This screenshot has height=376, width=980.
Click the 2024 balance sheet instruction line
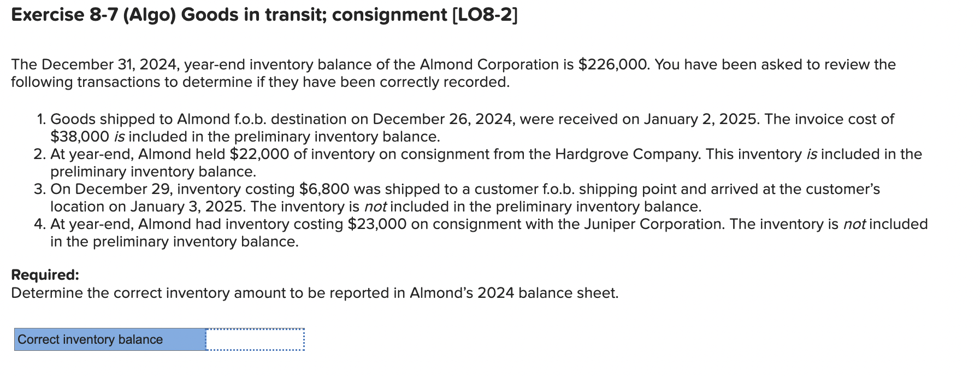click(314, 292)
